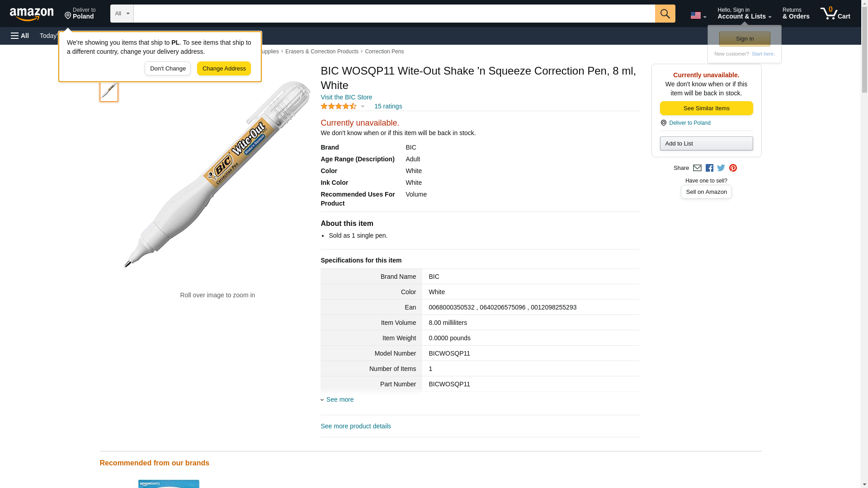
Task: Click the Add to List button
Action: coord(706,144)
